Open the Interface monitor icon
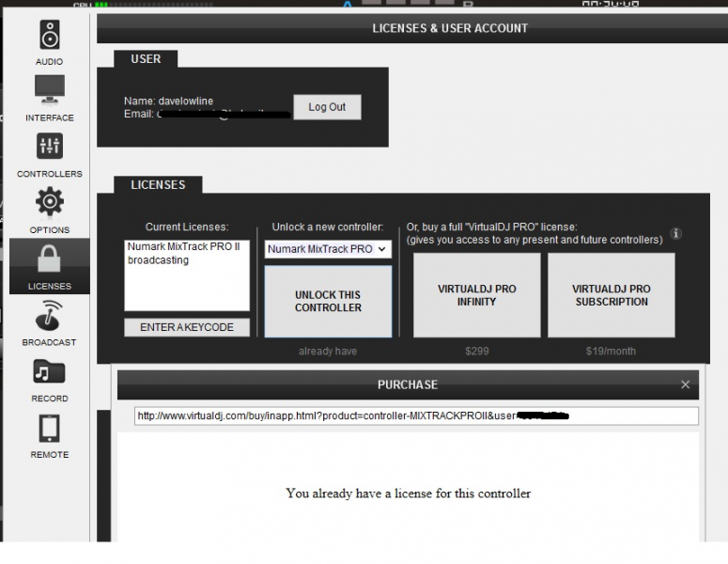Screen dimensions: 728x564 click(50, 89)
